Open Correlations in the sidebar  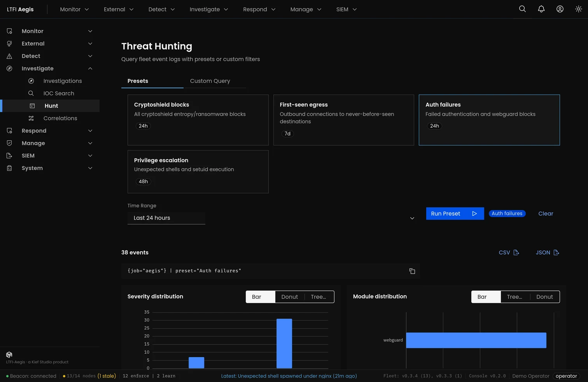[60, 118]
